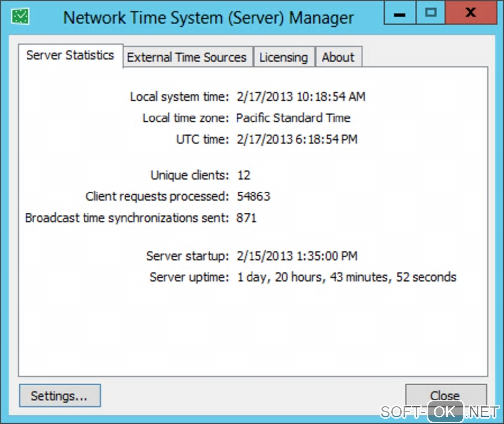Click the broadcast synchronizations sent value 871

click(247, 218)
